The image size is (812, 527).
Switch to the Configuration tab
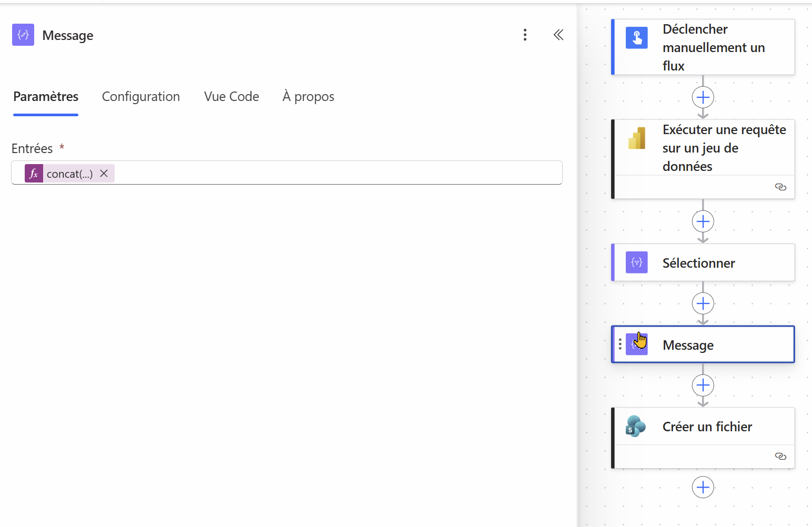point(141,96)
